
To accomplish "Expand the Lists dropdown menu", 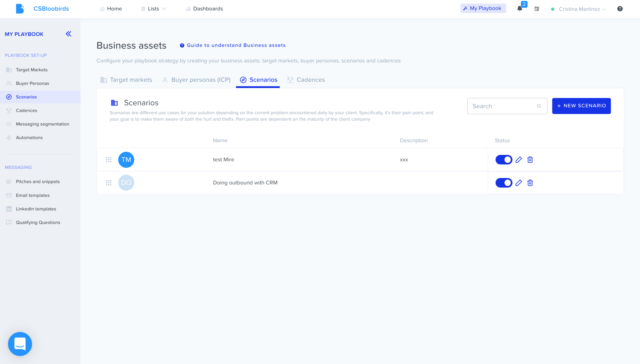I will pos(154,9).
